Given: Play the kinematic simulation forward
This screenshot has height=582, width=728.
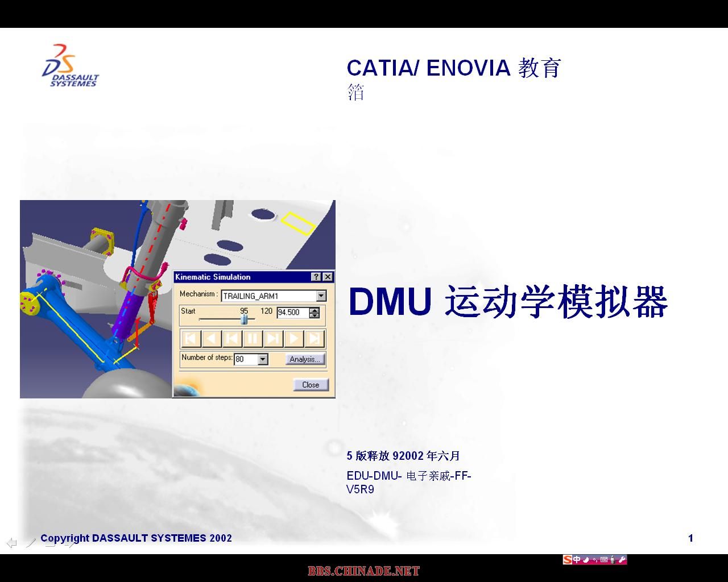Looking at the screenshot, I should pos(293,339).
